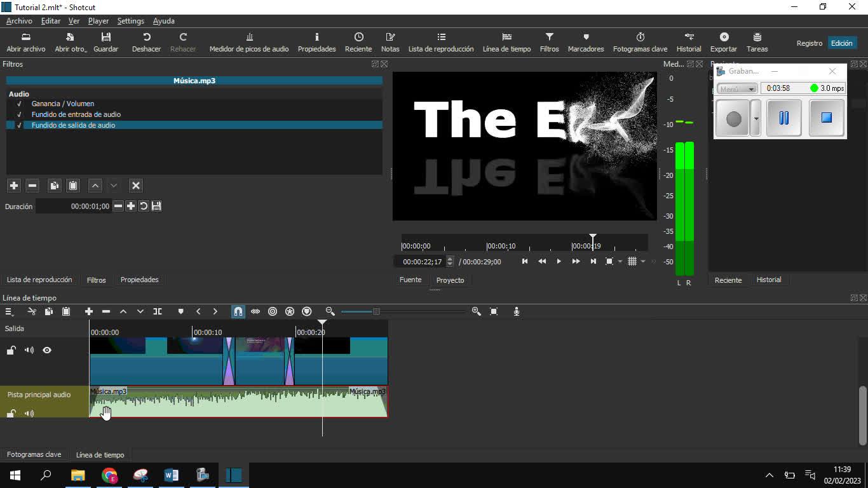Expand the player zoom dropdown arrow

(620, 261)
